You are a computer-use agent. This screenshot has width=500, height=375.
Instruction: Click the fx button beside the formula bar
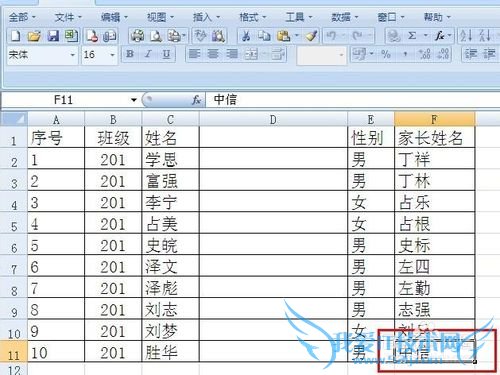196,100
